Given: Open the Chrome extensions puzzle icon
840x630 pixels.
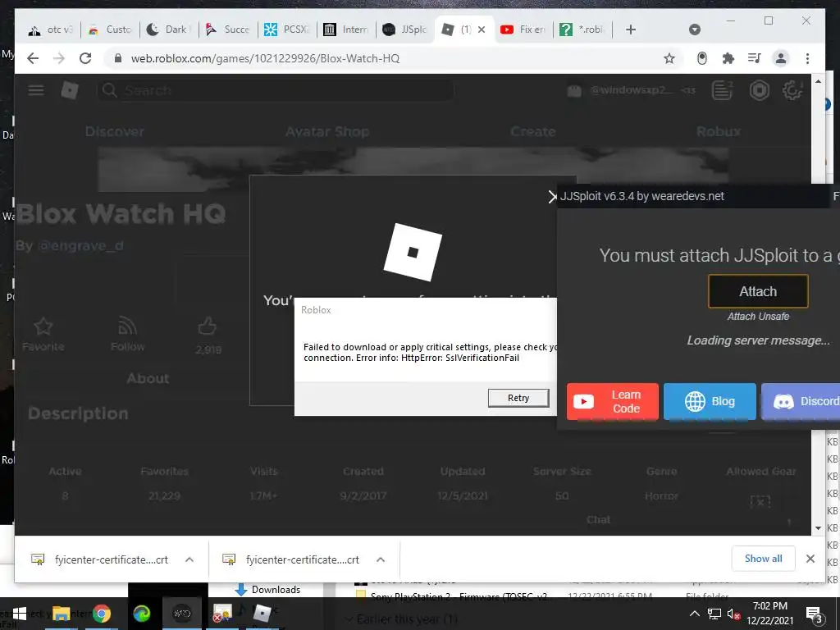Looking at the screenshot, I should 728,58.
